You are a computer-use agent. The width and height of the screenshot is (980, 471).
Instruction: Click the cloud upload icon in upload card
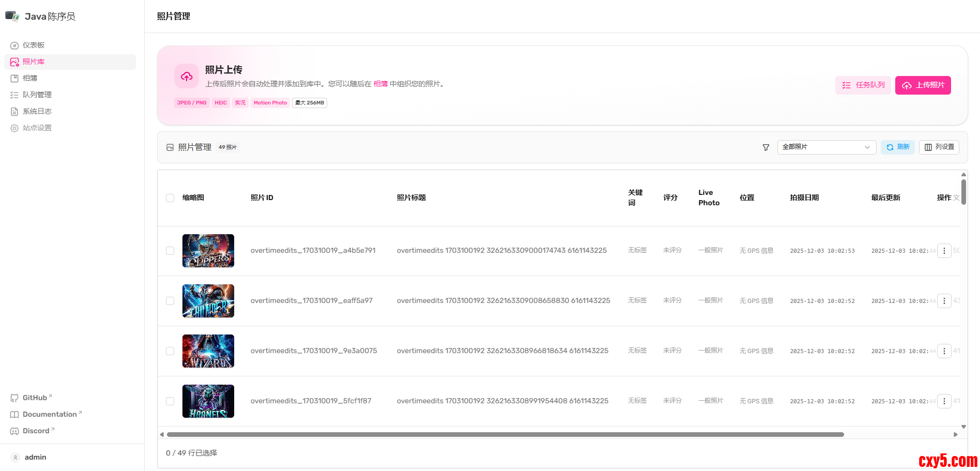187,77
